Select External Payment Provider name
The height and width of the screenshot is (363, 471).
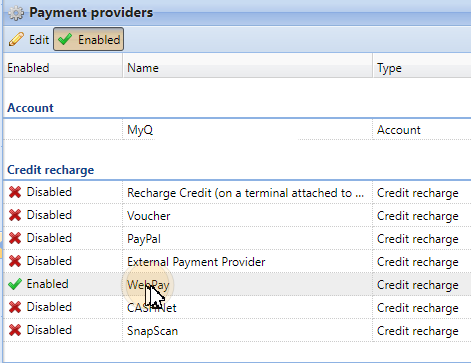tap(196, 262)
